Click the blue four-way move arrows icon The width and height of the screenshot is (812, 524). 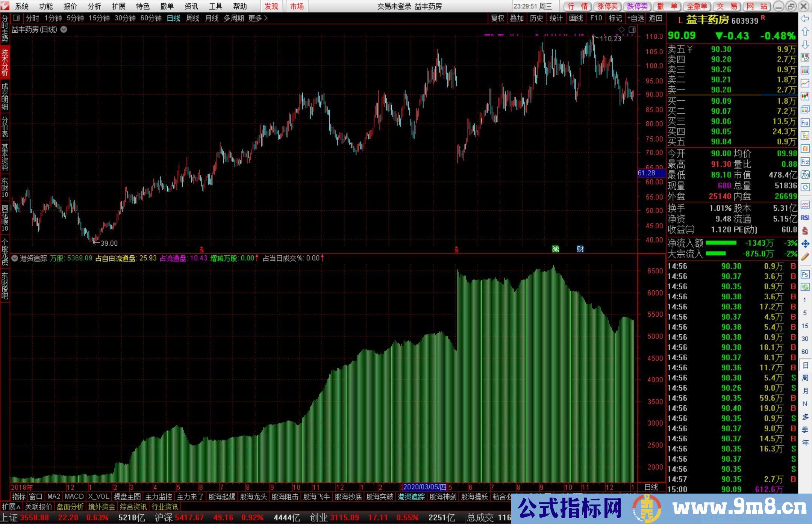[805, 244]
